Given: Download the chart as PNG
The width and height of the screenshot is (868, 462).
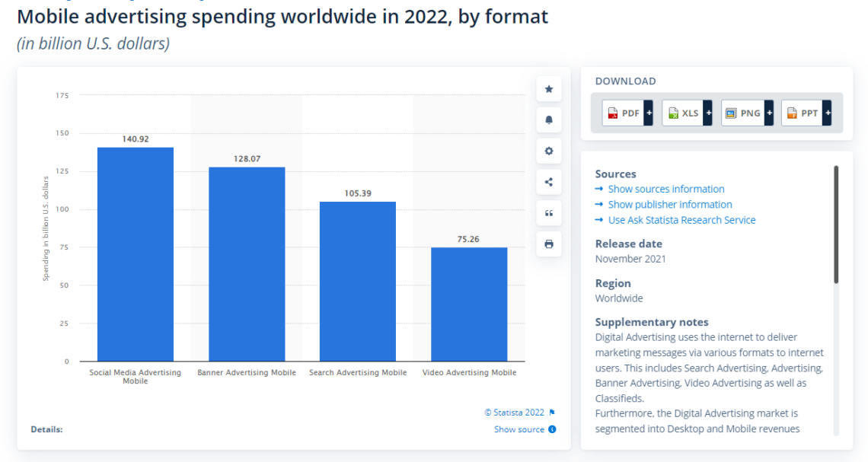Looking at the screenshot, I should (742, 112).
